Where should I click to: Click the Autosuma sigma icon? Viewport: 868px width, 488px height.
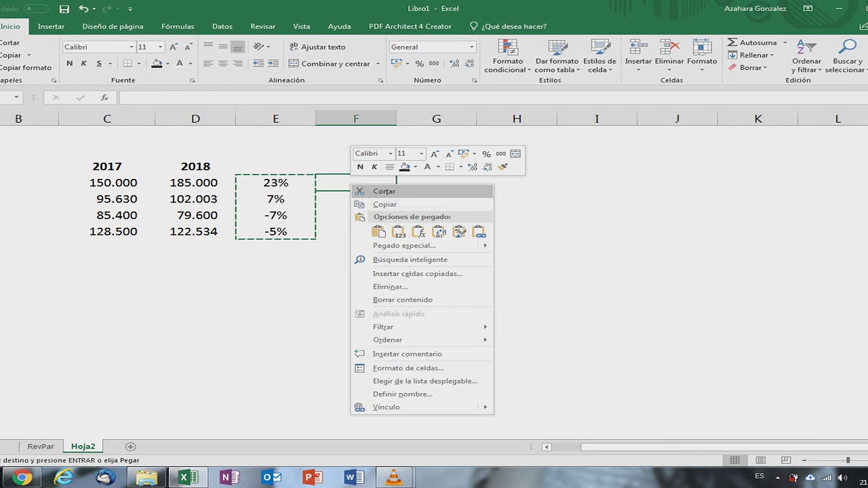[732, 43]
